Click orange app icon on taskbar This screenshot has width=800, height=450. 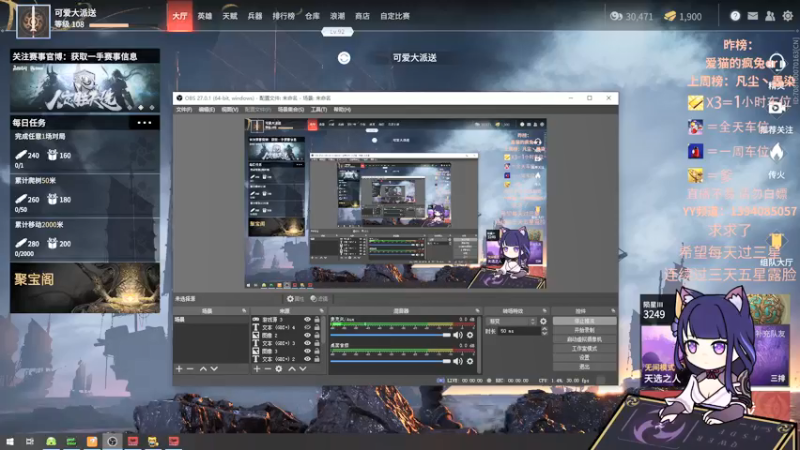[x=92, y=441]
